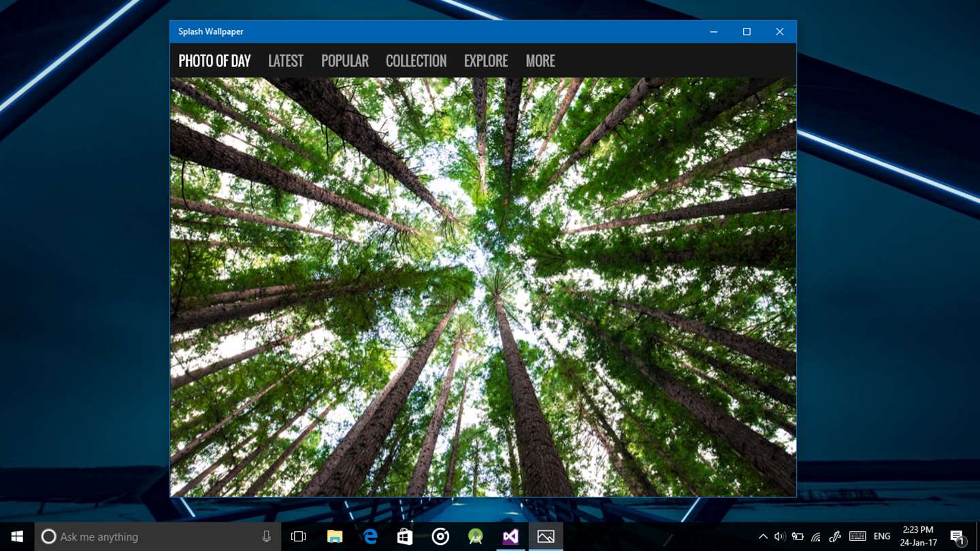Launch Microsoft Edge from the taskbar
Image resolution: width=980 pixels, height=551 pixels.
(370, 537)
